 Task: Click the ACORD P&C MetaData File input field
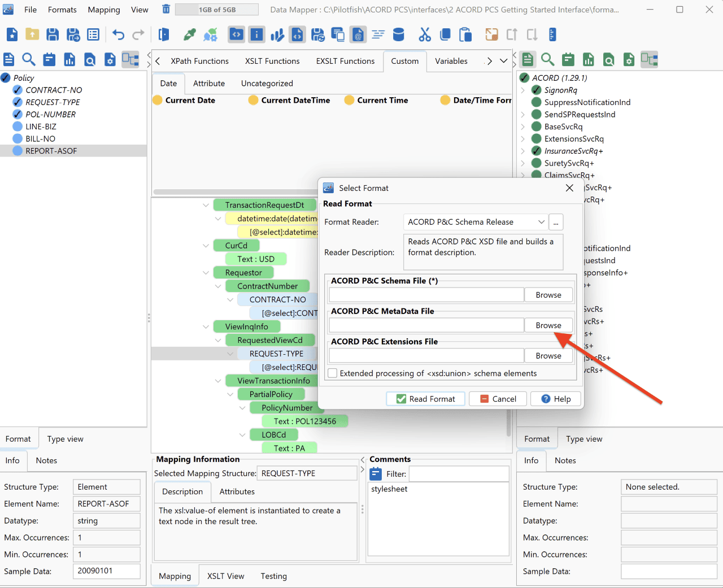pos(426,325)
